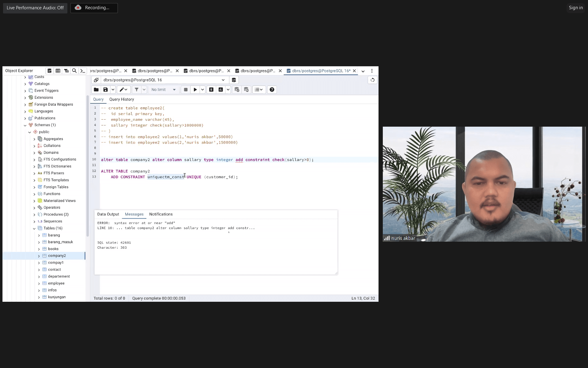Collapse the Tables (16) tree node
This screenshot has height=368, width=588.
pyautogui.click(x=34, y=228)
